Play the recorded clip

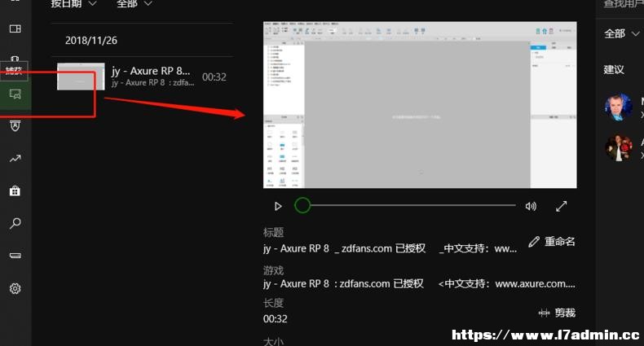click(x=278, y=206)
